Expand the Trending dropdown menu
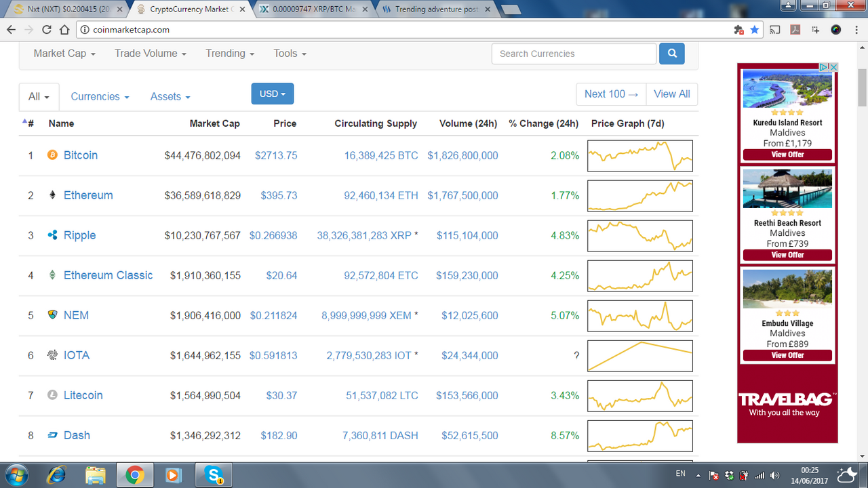 pyautogui.click(x=230, y=54)
